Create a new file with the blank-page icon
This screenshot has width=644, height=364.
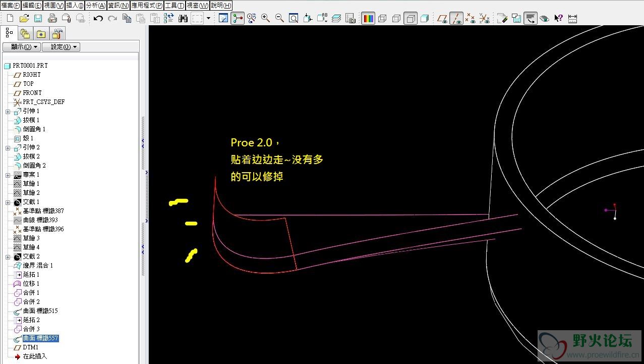tap(10, 18)
